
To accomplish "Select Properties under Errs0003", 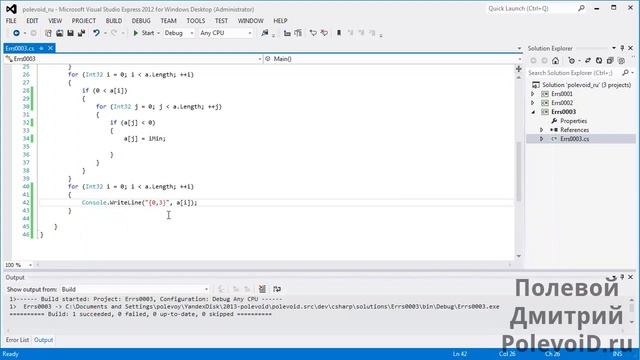I will click(573, 121).
